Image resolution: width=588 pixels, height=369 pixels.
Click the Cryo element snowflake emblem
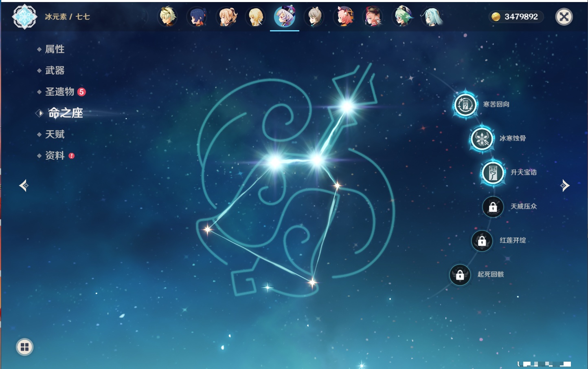(24, 17)
